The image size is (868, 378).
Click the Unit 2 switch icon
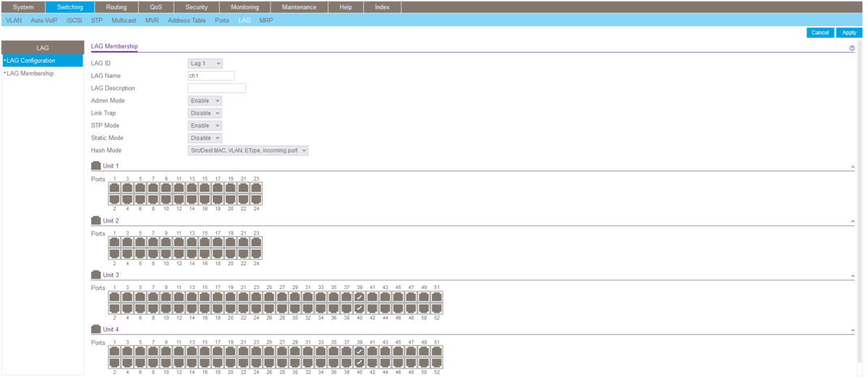tap(96, 220)
